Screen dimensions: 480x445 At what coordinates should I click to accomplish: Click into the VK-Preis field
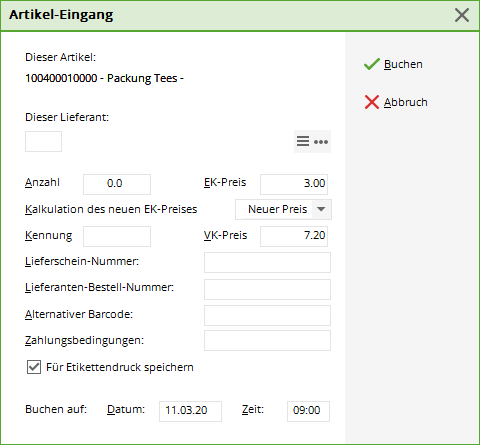click(x=294, y=236)
